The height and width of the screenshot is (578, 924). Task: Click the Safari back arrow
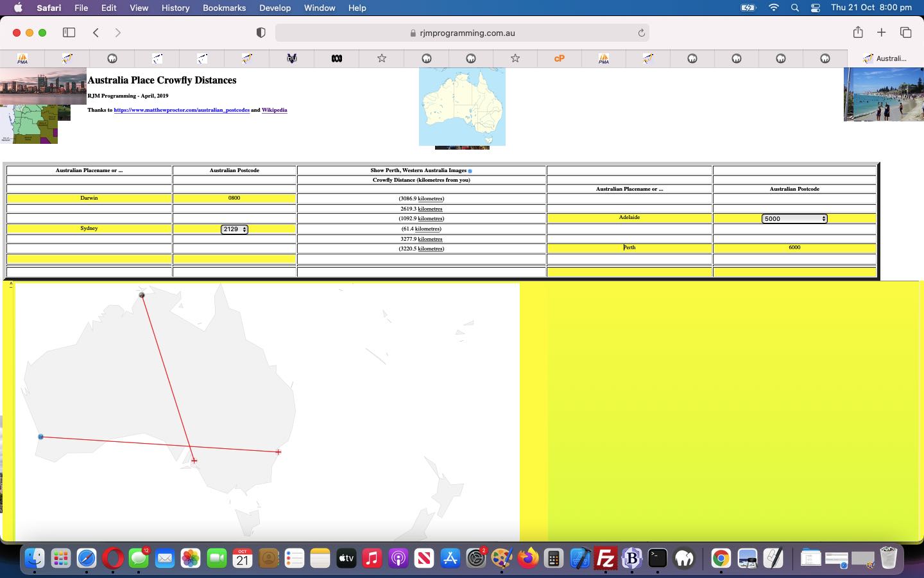click(x=96, y=33)
